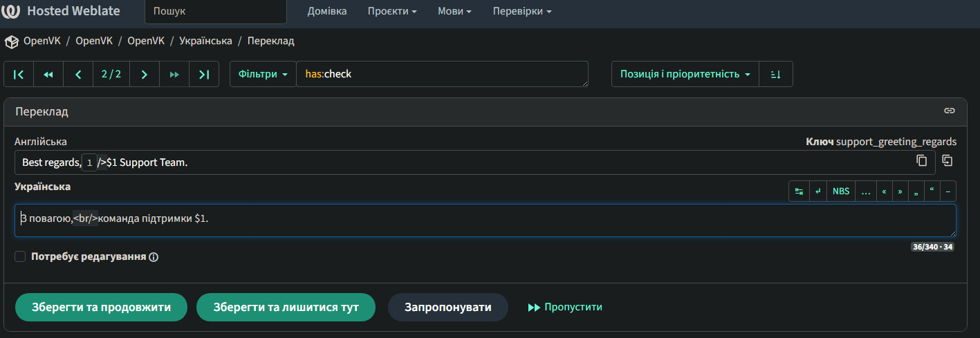Skip the string with the Пропустити link
Viewport: 980px width, 338px height.
coord(565,307)
